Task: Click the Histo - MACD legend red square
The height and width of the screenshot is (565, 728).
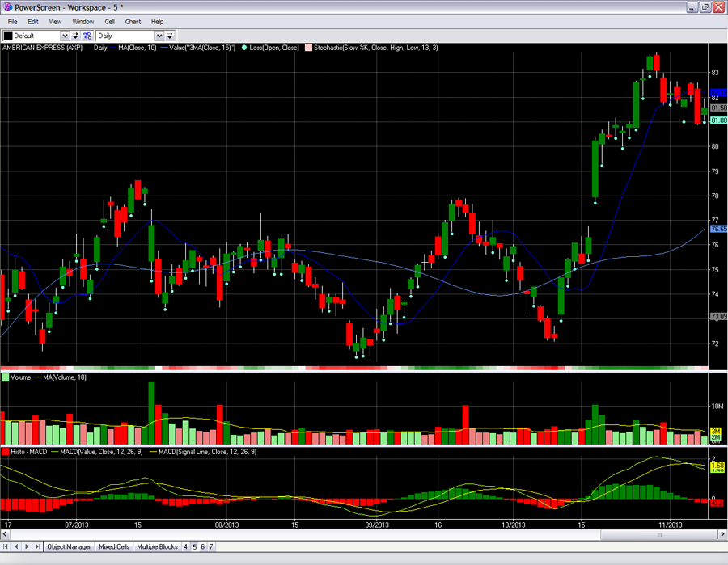Action: [x=6, y=451]
